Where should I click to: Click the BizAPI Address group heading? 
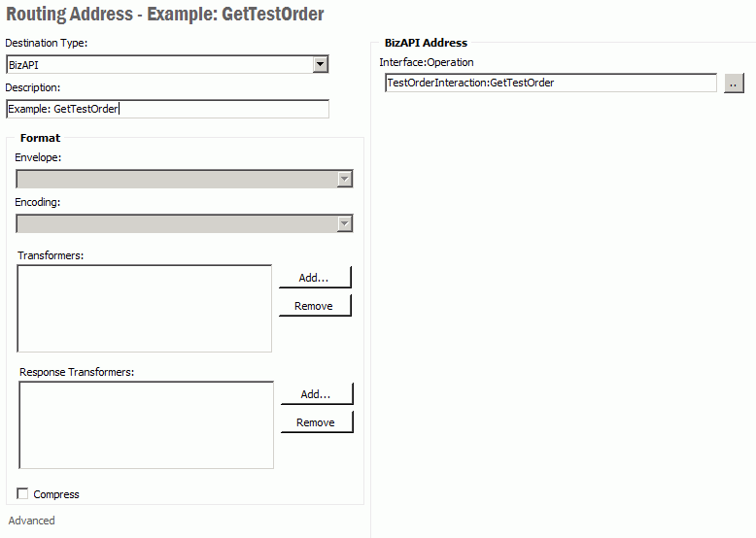(x=426, y=43)
